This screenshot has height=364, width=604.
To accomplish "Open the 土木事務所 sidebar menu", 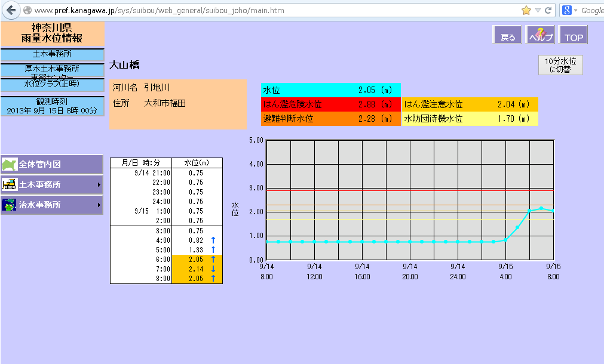I will 51,185.
